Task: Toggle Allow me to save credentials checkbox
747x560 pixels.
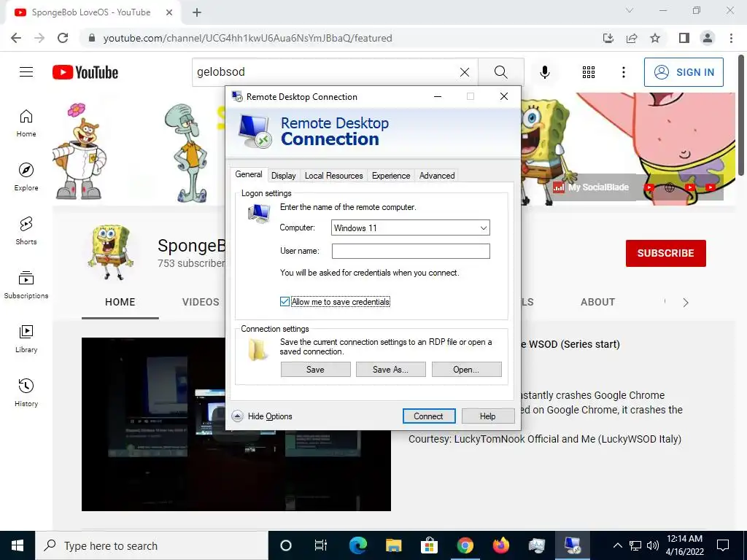Action: 285,301
